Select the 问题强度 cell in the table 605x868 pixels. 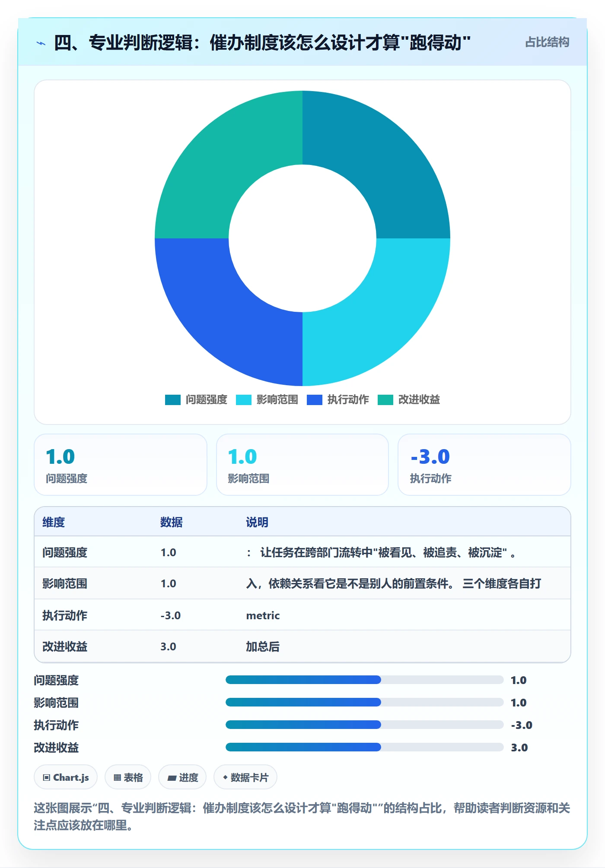[65, 552]
